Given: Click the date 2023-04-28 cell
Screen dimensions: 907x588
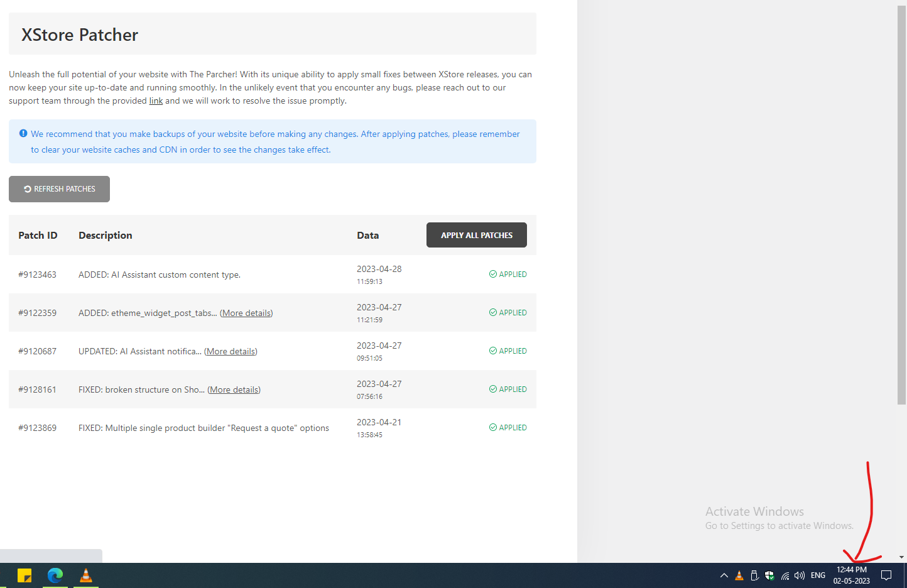Looking at the screenshot, I should (x=379, y=269).
